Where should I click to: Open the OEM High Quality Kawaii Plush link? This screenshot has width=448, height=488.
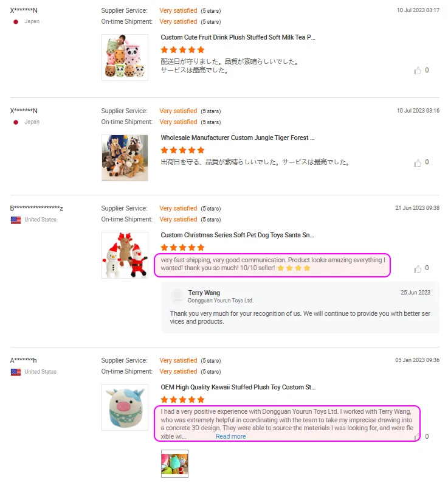point(238,387)
